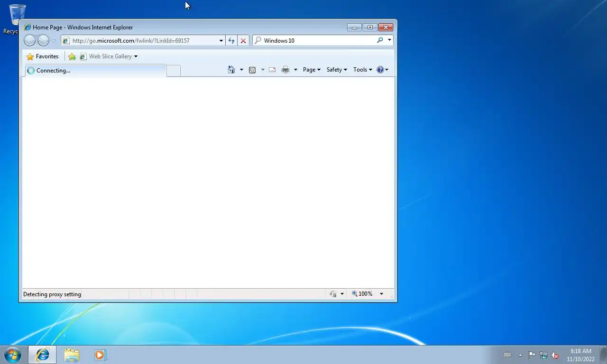Click Add to Favorites Bar icon

72,56
